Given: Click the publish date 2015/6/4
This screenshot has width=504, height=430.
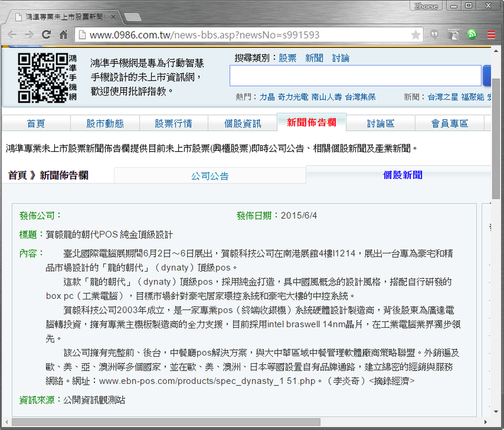Looking at the screenshot, I should pyautogui.click(x=299, y=216).
